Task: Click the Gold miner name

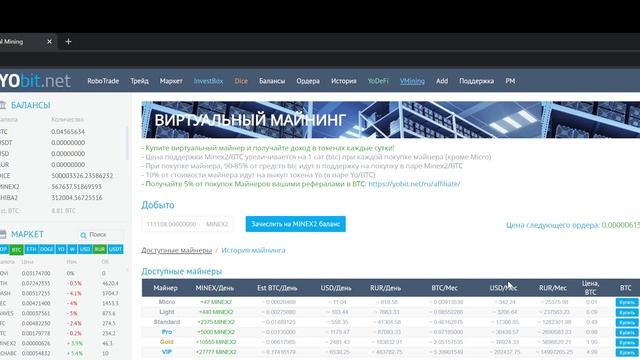Action: click(x=167, y=342)
